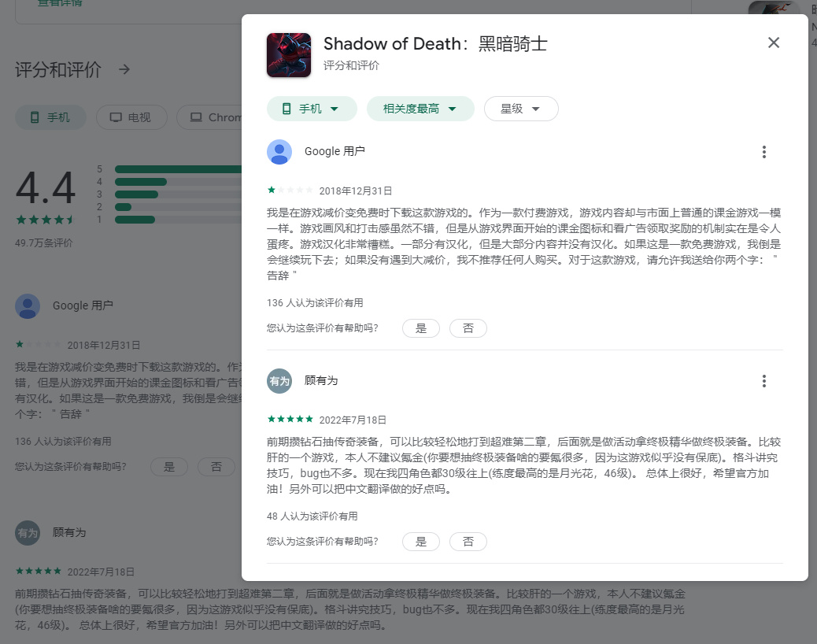Click one-star rating of first dialog review
This screenshot has height=644, width=817.
[x=290, y=191]
